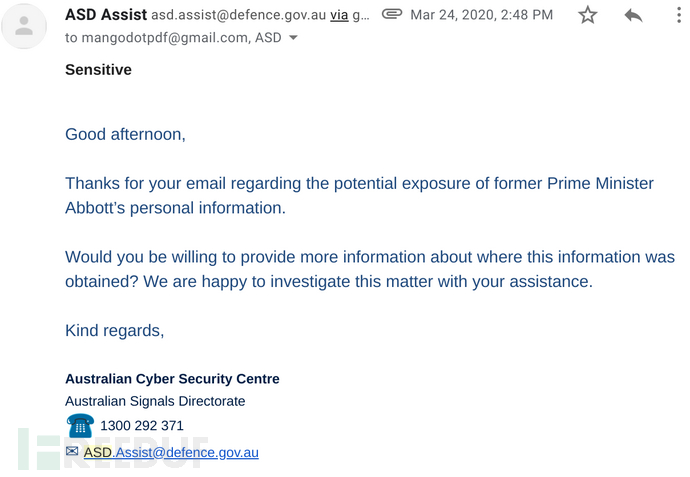Open the sender's profile avatar
This screenshot has height=477, width=690.
pos(25,26)
